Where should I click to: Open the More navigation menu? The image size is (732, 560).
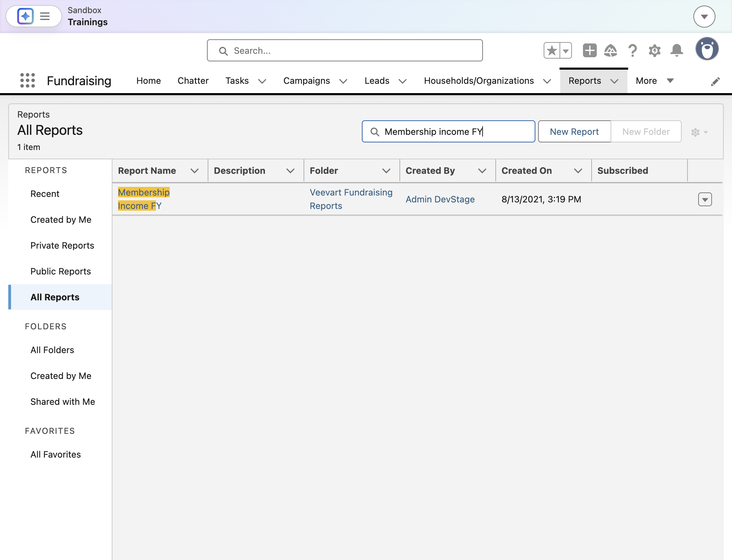[x=654, y=81]
